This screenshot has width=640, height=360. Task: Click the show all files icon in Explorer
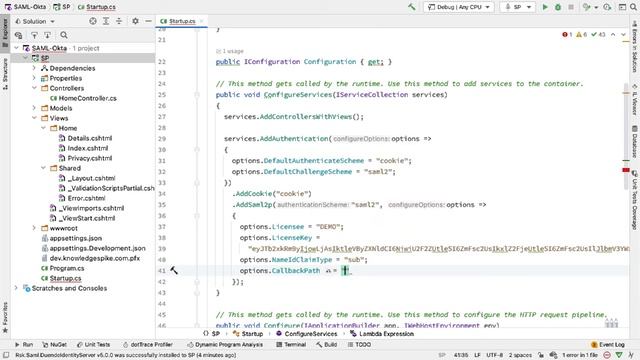(18, 35)
